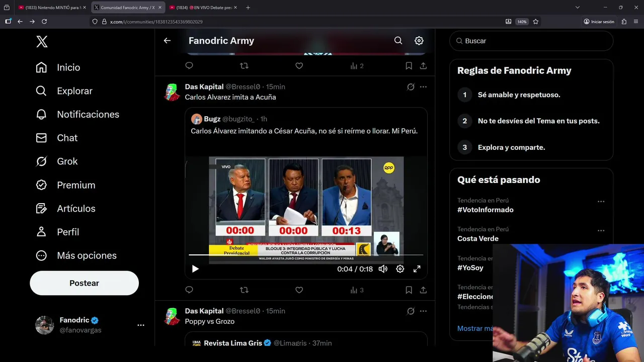Open the #VotoInformado trend
Viewport: 644px width, 362px height.
click(486, 210)
